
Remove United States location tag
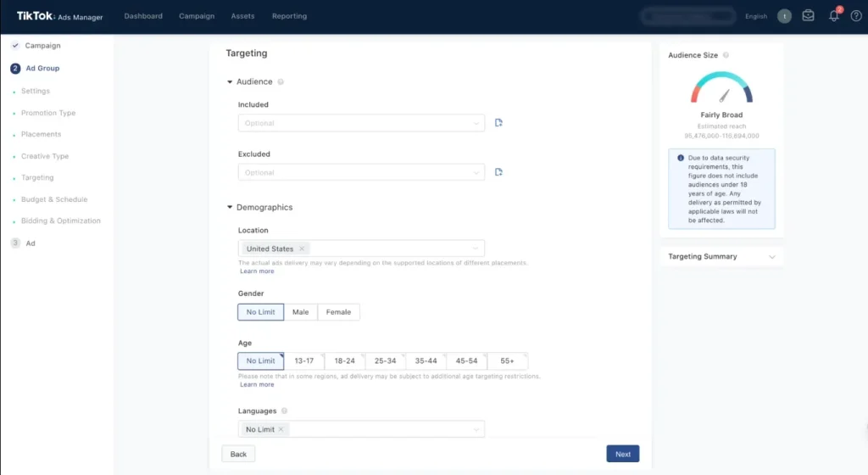click(x=302, y=249)
